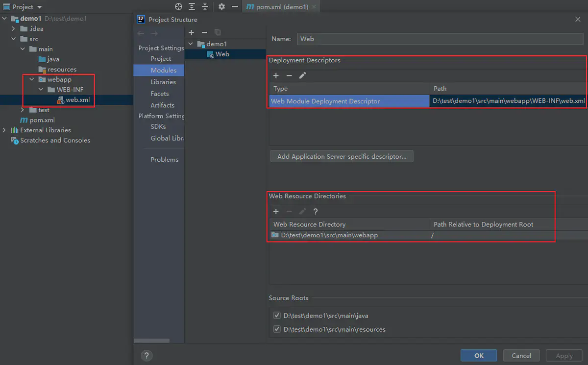Image resolution: width=588 pixels, height=365 pixels.
Task: Click the locate/select opened file icon
Action: click(x=178, y=7)
